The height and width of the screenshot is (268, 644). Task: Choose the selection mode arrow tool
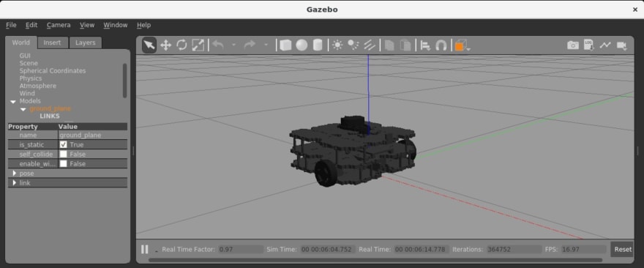(149, 45)
